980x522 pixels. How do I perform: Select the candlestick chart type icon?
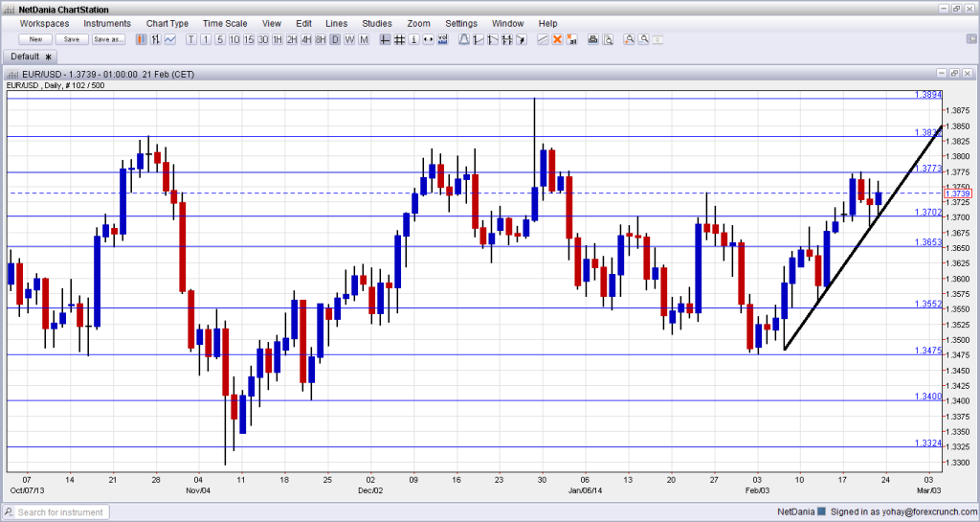click(x=142, y=39)
